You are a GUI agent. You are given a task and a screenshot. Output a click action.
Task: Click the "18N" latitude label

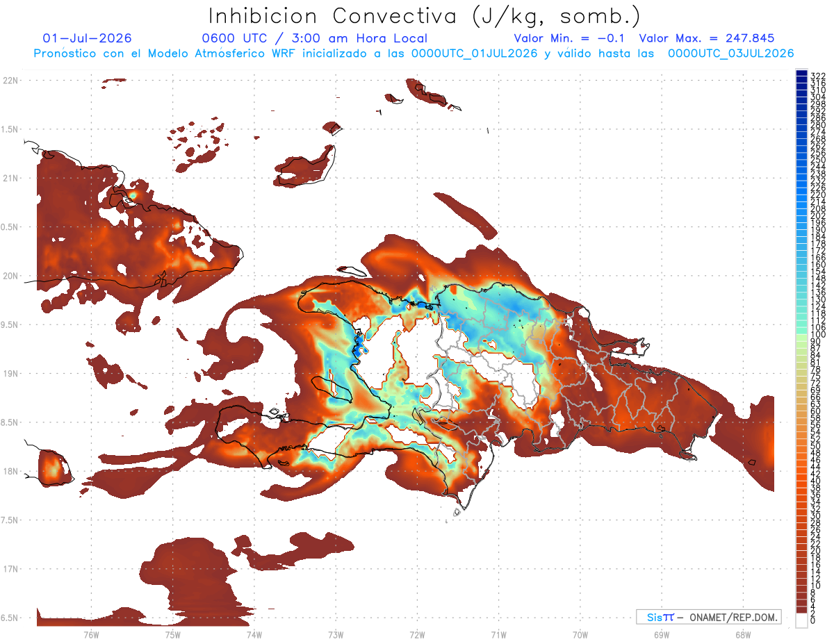click(10, 472)
